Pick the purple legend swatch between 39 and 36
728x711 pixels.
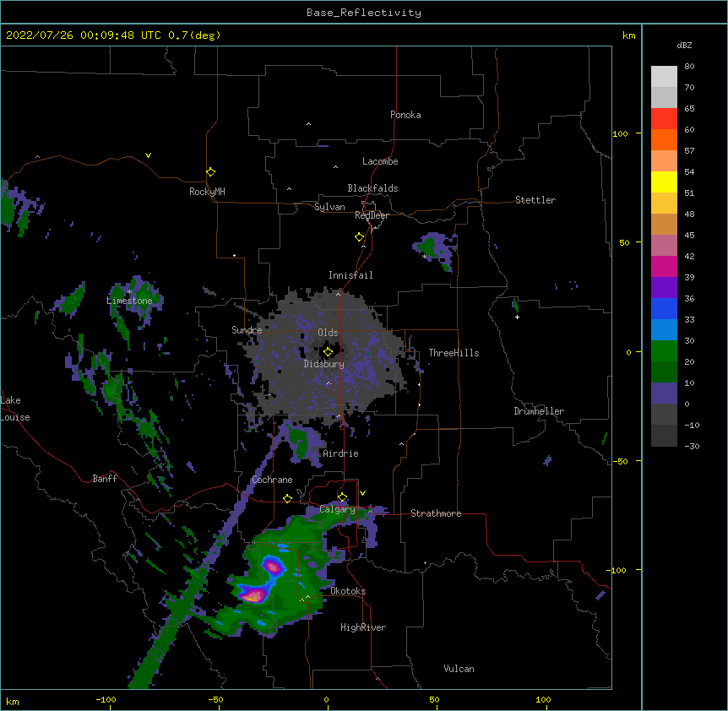[x=664, y=288]
